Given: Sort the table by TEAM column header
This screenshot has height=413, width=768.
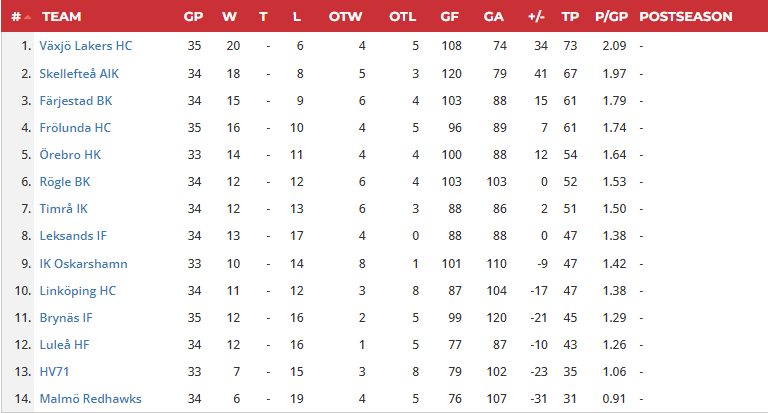Looking at the screenshot, I should click(x=62, y=17).
